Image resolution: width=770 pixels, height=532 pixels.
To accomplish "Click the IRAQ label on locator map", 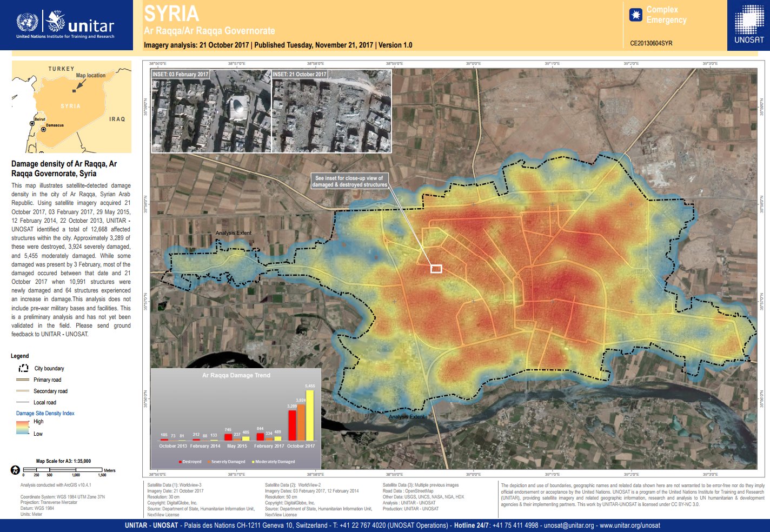I will pyautogui.click(x=117, y=119).
